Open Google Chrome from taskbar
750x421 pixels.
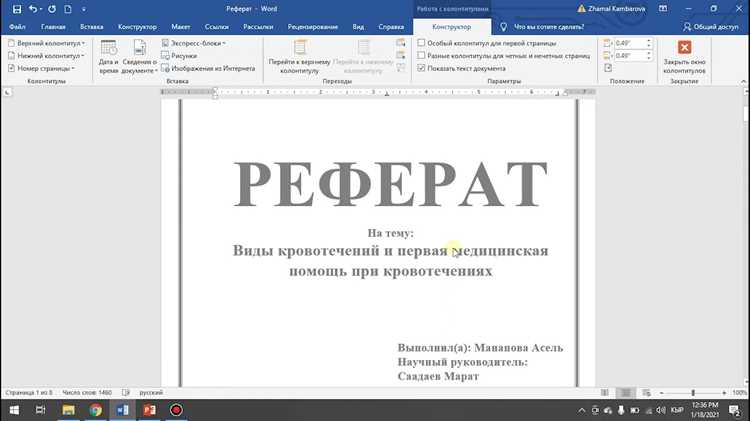(x=96, y=410)
